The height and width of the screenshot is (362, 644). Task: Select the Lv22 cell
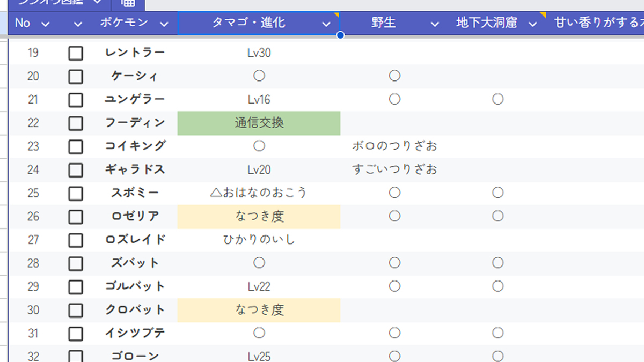[x=259, y=286]
